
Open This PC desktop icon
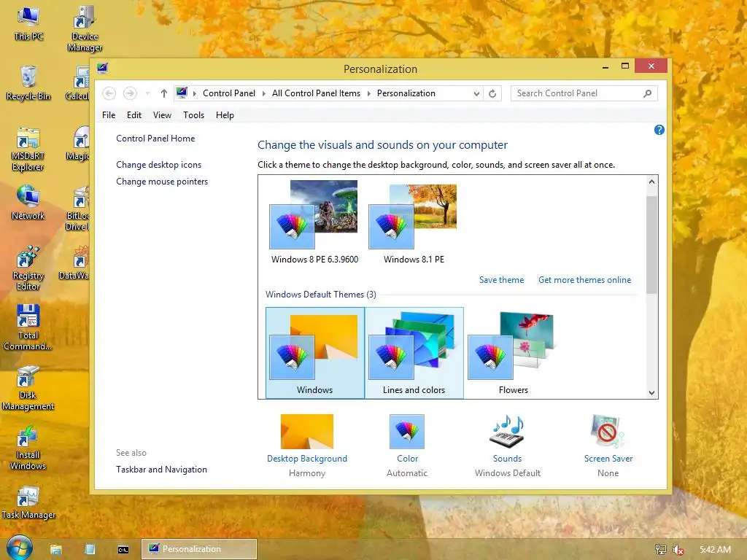coord(28,23)
